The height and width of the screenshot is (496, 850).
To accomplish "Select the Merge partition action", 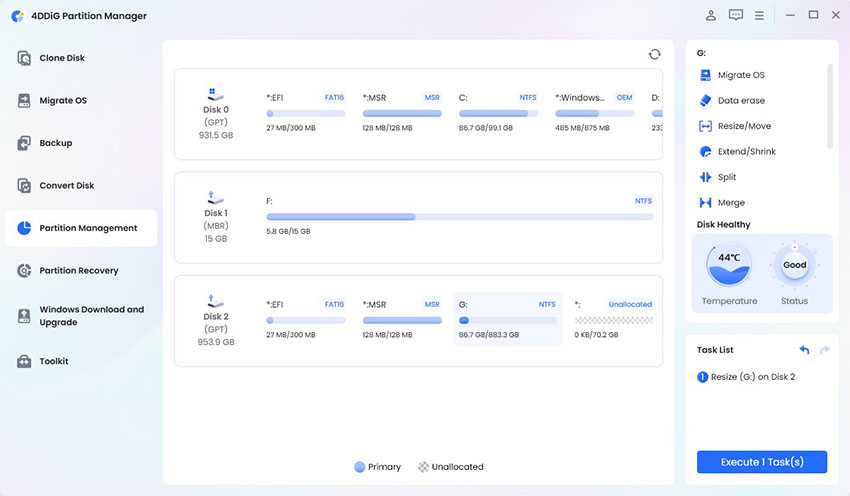I will (730, 203).
